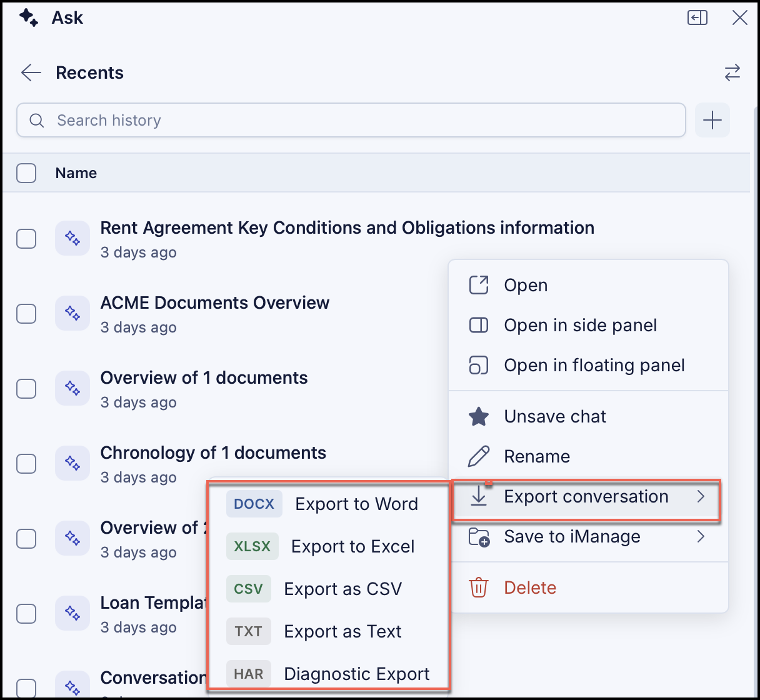760x700 pixels.
Task: Click the chat icon for Rent Agreement Key Conditions
Action: pos(72,238)
